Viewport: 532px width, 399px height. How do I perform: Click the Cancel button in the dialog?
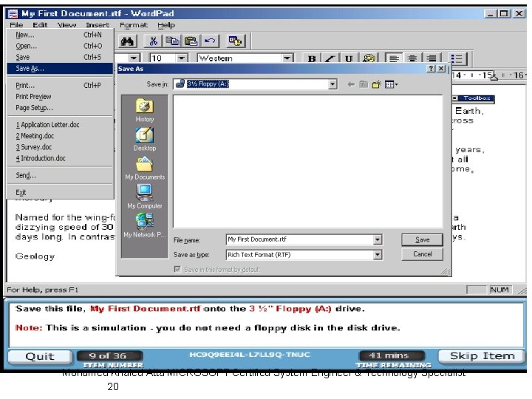tap(422, 254)
